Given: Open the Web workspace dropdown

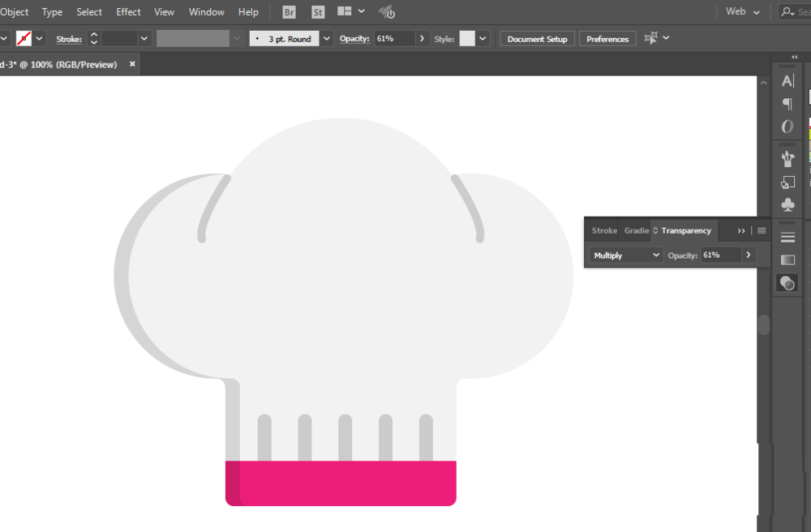Looking at the screenshot, I should (742, 11).
